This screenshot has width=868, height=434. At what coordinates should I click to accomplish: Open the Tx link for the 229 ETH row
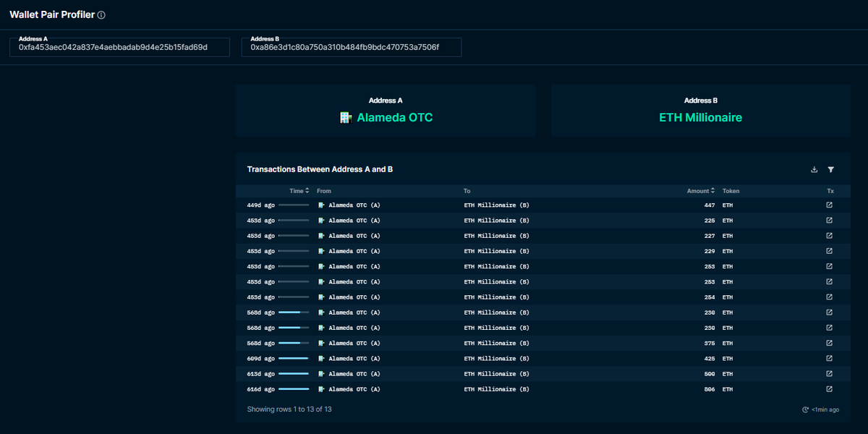(830, 251)
